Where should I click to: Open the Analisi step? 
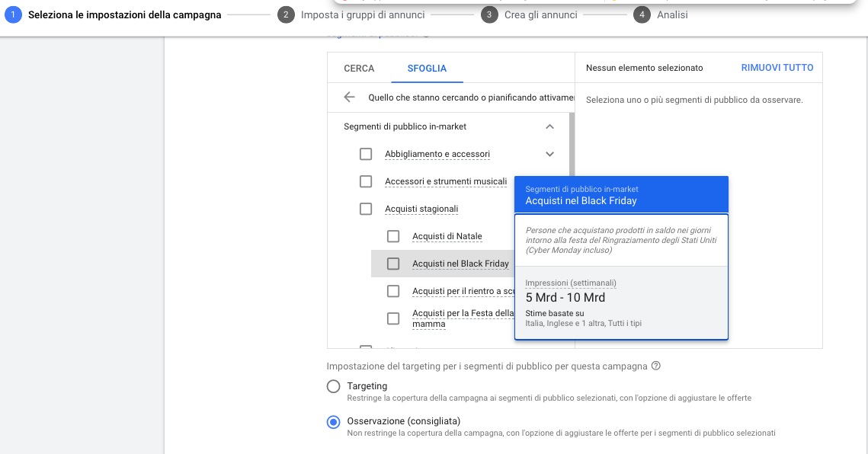(x=673, y=15)
